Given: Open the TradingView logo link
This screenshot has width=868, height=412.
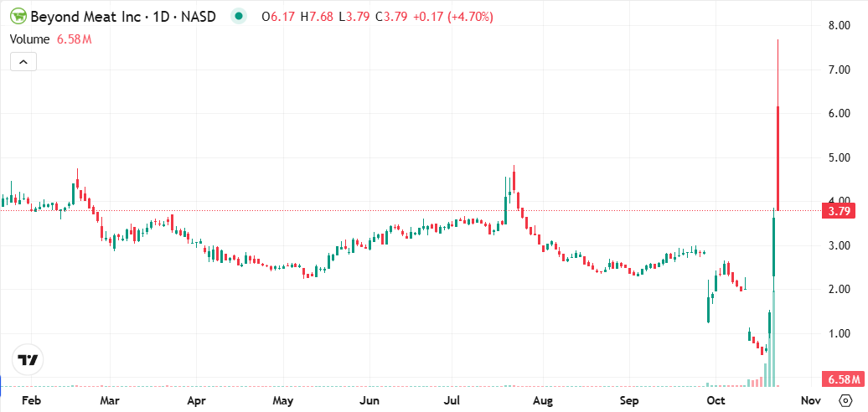Looking at the screenshot, I should 28,360.
